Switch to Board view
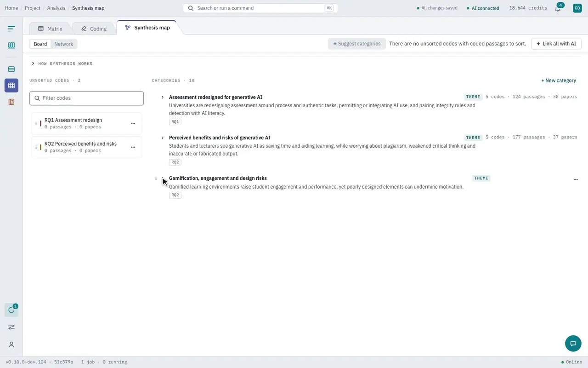 (x=40, y=44)
